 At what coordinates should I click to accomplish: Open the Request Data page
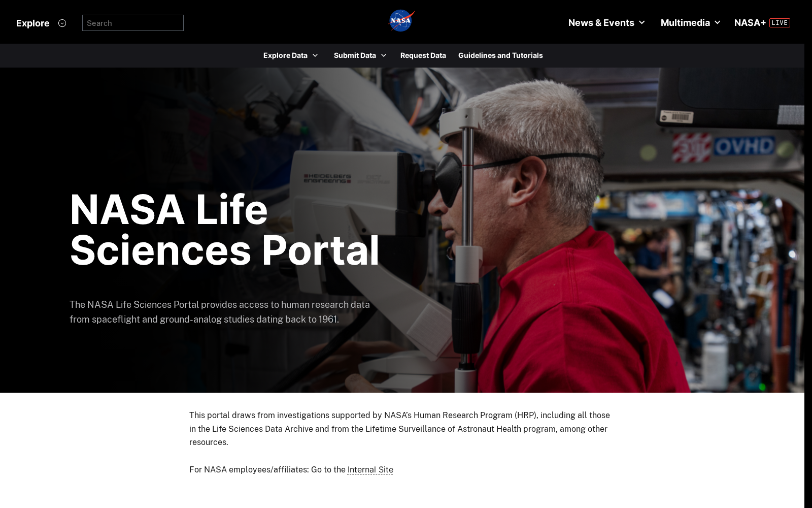(423, 55)
